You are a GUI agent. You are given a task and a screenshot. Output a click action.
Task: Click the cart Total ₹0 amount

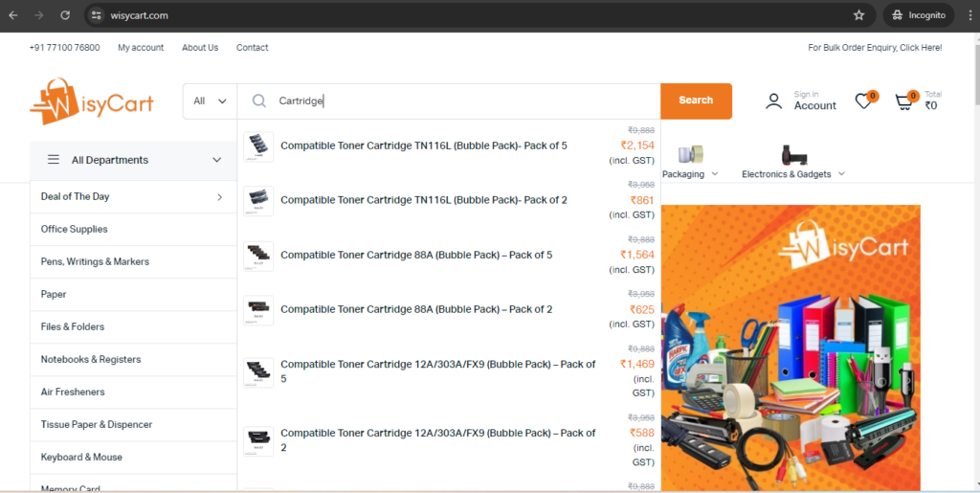pos(932,105)
